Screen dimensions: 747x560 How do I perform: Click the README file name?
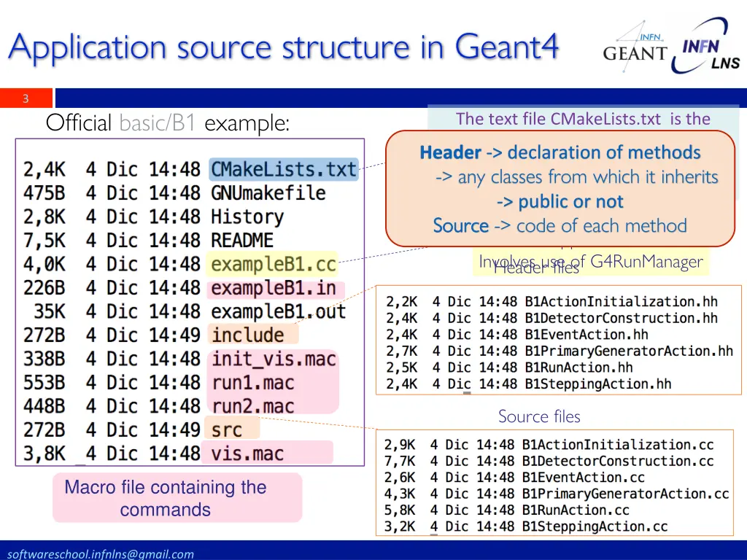pos(242,241)
